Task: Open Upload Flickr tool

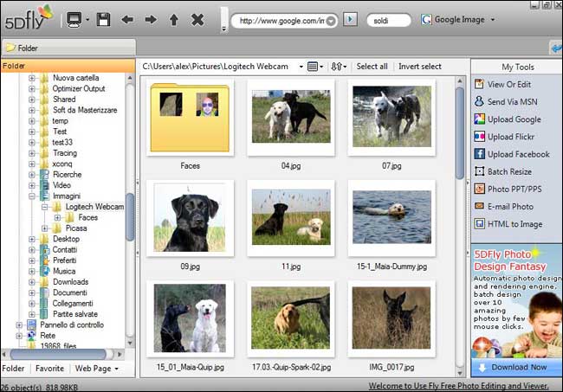Action: [x=513, y=137]
